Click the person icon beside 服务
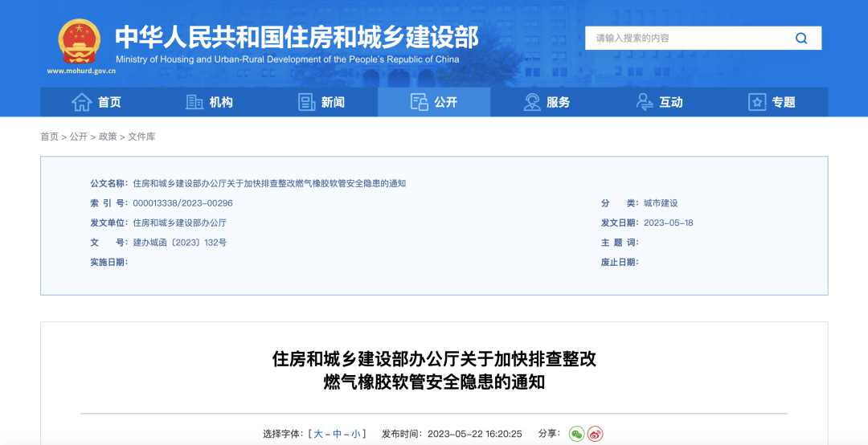The height and width of the screenshot is (445, 868). tap(532, 102)
